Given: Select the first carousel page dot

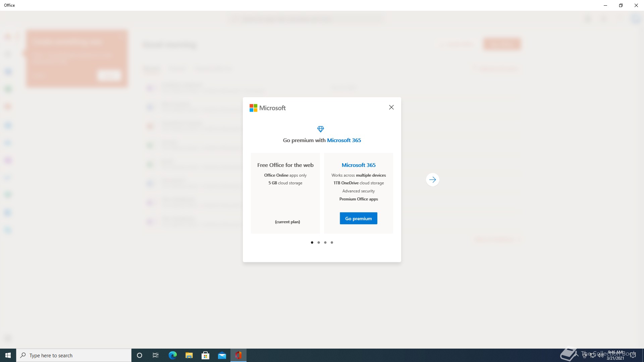Looking at the screenshot, I should (x=312, y=242).
